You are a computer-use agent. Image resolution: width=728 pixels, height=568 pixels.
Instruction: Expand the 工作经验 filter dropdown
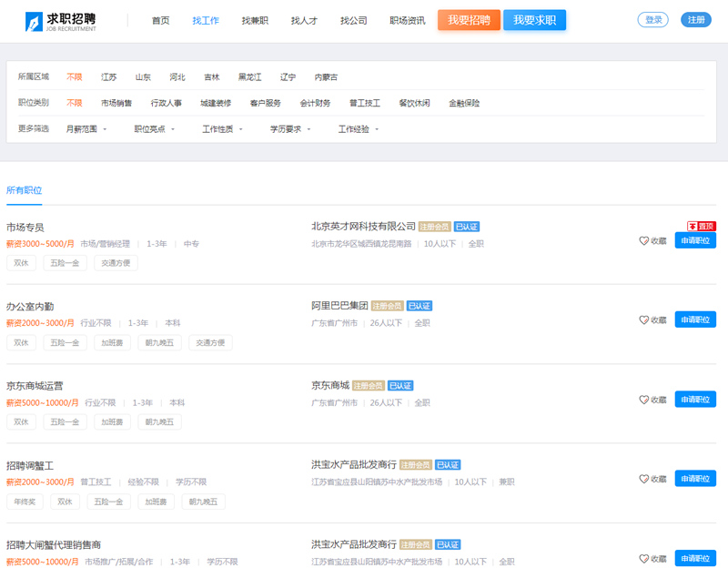pyautogui.click(x=359, y=129)
